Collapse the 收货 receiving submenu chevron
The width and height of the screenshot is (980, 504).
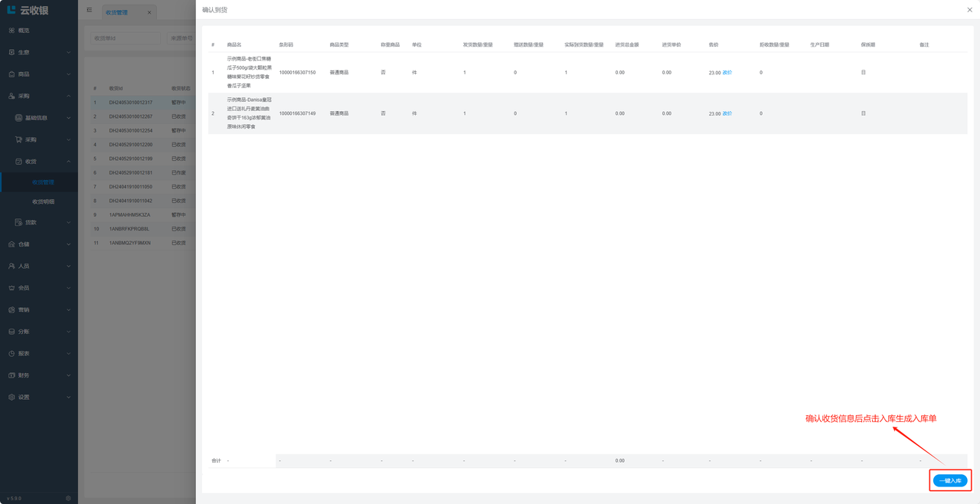tap(69, 162)
